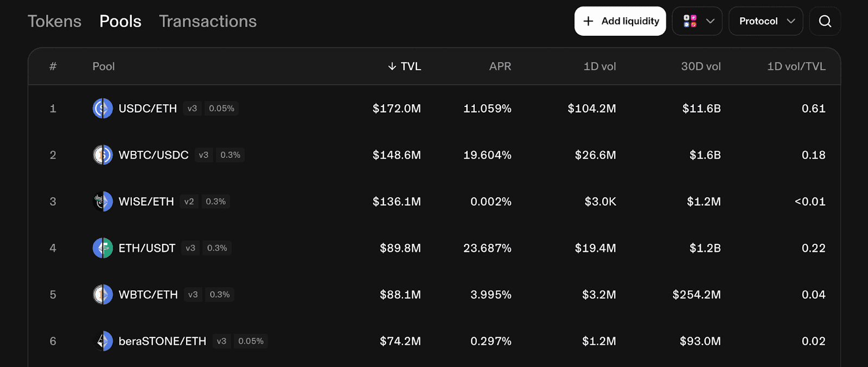The width and height of the screenshot is (868, 367).
Task: Click the search icon
Action: tap(825, 21)
